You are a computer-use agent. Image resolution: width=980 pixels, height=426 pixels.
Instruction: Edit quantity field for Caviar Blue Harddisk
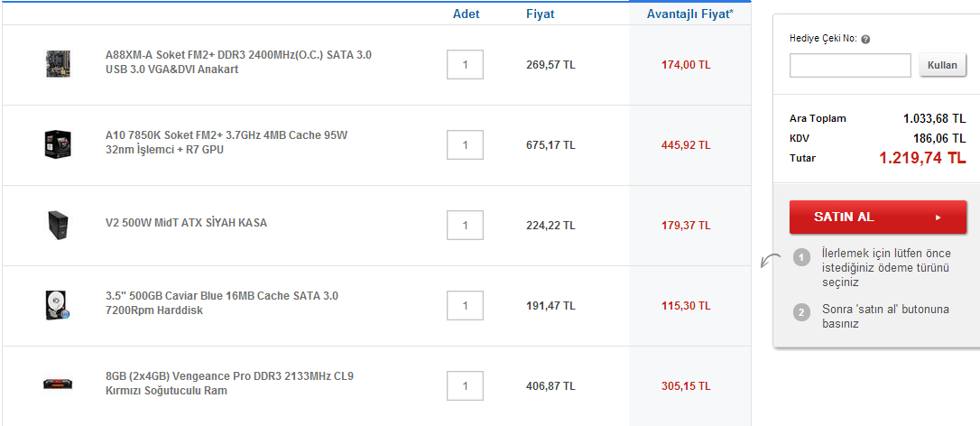465,306
